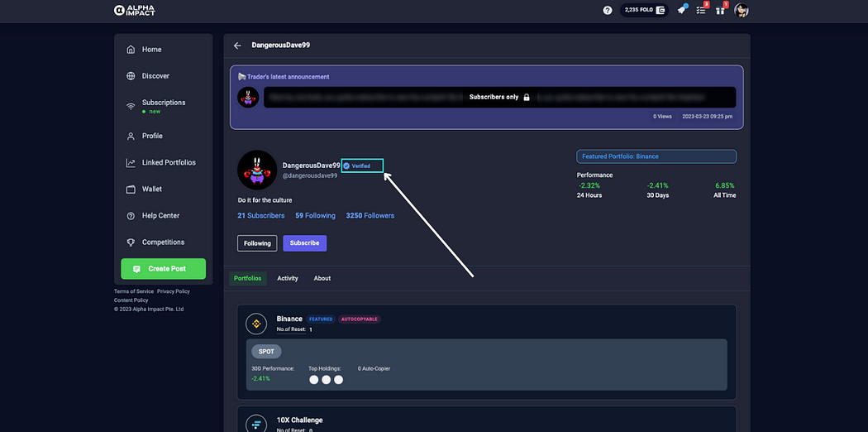Open Content Policy link
The image size is (868, 432).
coord(131,300)
